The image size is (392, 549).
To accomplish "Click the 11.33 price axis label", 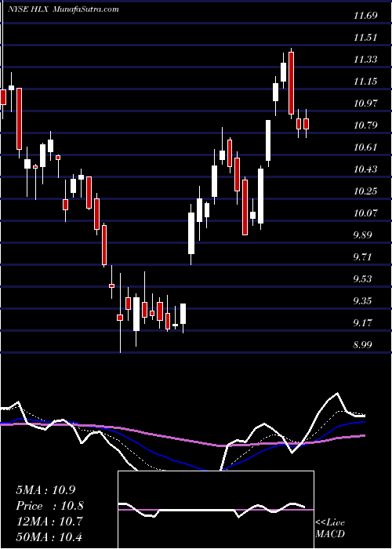I will [x=365, y=59].
